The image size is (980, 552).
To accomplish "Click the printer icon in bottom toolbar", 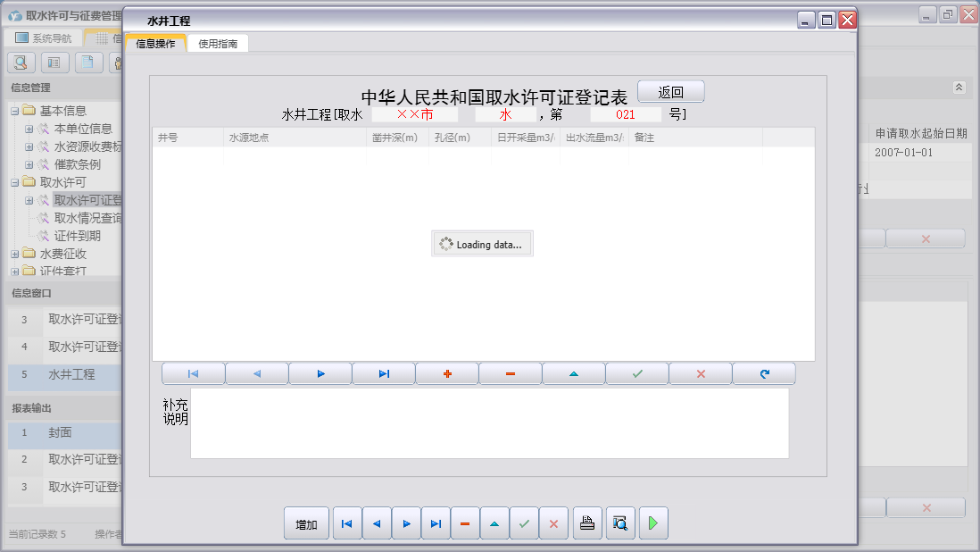I will click(x=586, y=524).
